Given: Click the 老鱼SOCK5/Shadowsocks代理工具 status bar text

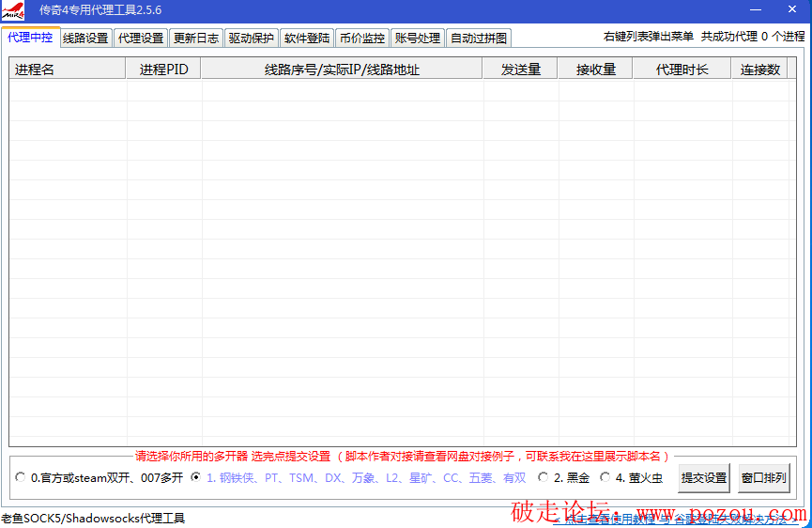Looking at the screenshot, I should (x=93, y=519).
